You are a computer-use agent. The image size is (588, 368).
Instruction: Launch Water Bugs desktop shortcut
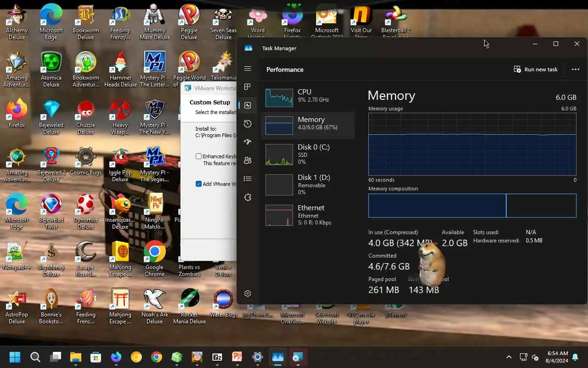click(223, 303)
